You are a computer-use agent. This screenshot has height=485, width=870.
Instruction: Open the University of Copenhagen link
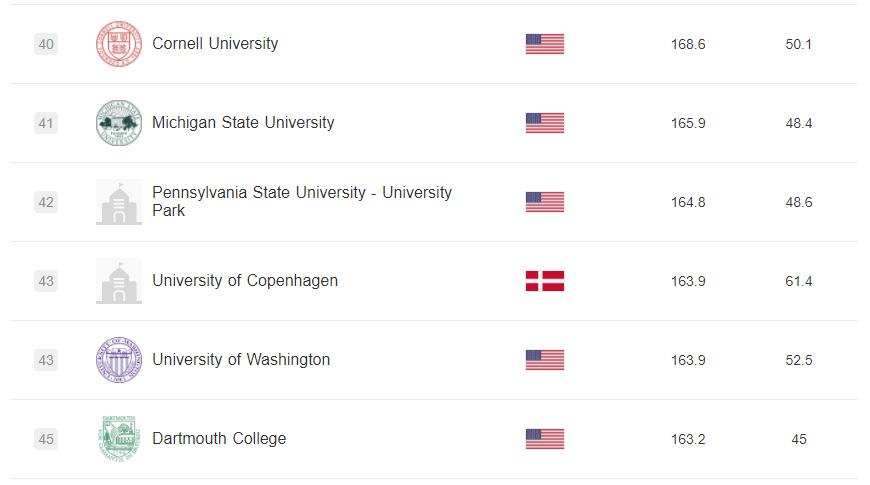click(245, 281)
